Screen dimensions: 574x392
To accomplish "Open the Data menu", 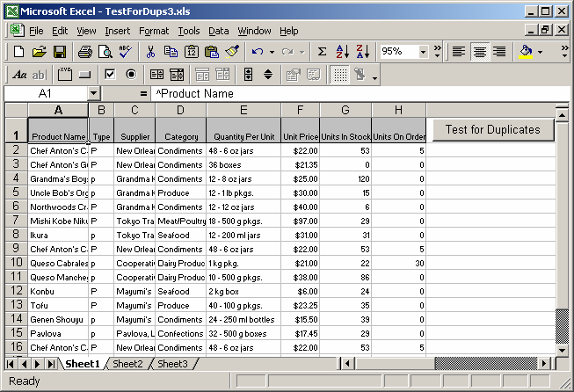I will tap(219, 31).
